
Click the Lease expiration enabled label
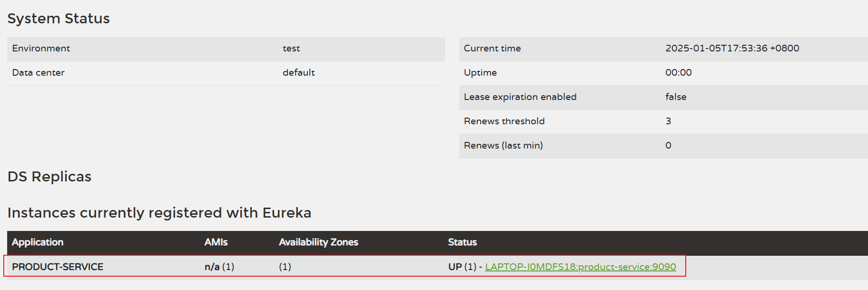(x=520, y=97)
